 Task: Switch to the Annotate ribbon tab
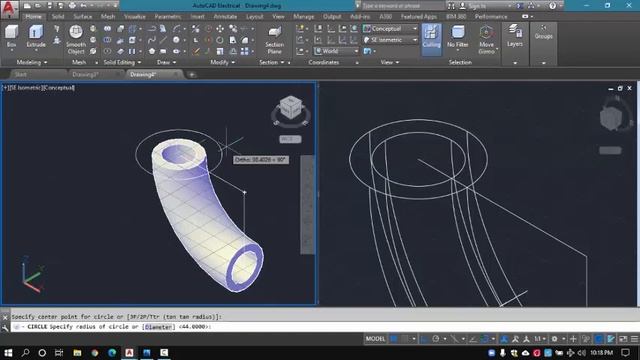pos(225,17)
